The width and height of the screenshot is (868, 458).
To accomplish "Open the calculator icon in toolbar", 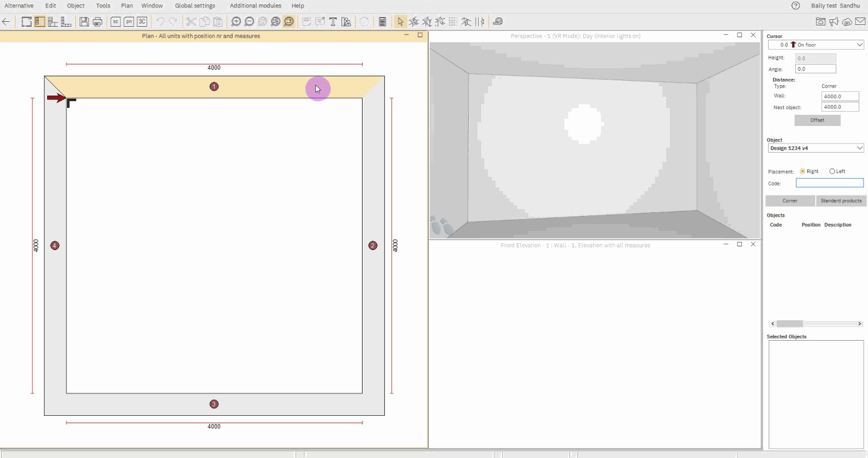I will click(x=382, y=22).
